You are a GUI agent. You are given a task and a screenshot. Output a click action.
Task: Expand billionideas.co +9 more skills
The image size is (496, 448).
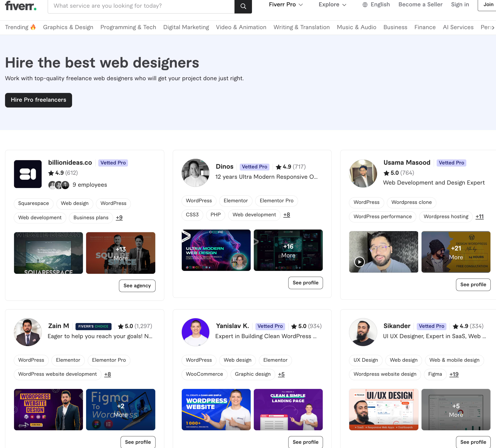click(x=119, y=218)
